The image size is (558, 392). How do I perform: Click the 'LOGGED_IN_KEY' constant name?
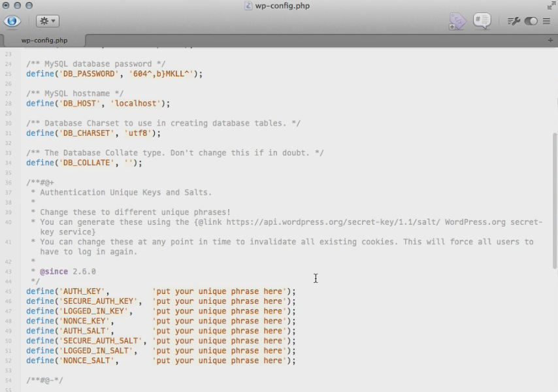click(x=93, y=311)
